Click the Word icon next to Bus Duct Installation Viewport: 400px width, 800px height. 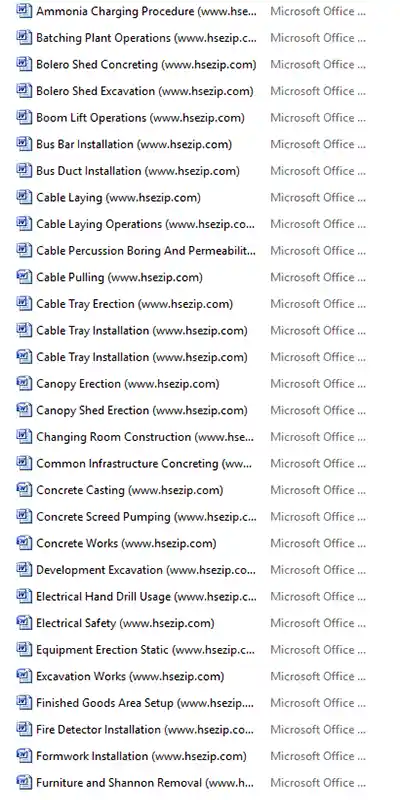pos(24,170)
